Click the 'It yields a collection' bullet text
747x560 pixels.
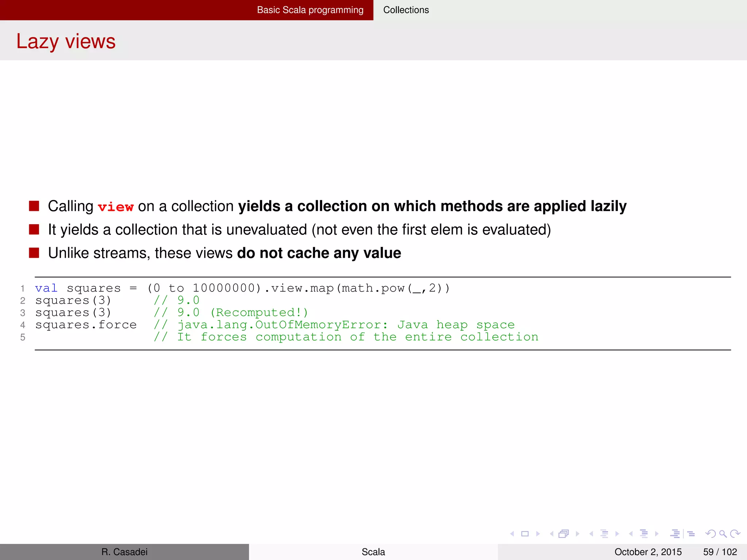point(299,230)
